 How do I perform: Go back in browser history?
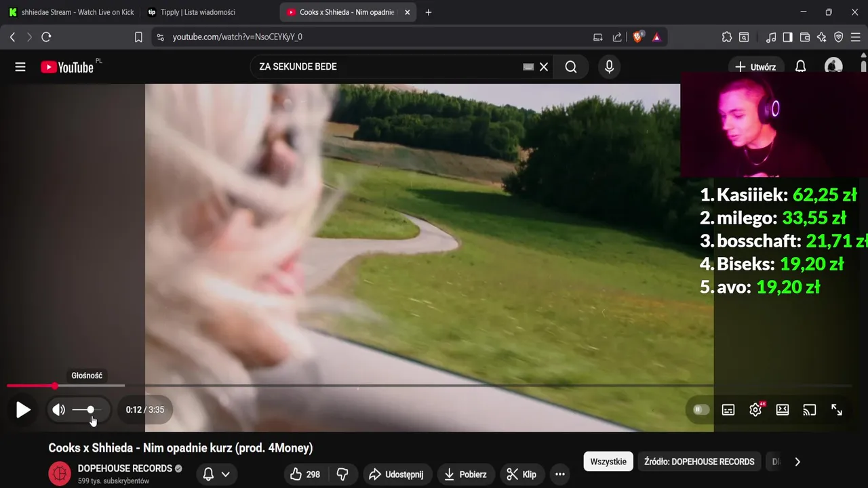(12, 37)
